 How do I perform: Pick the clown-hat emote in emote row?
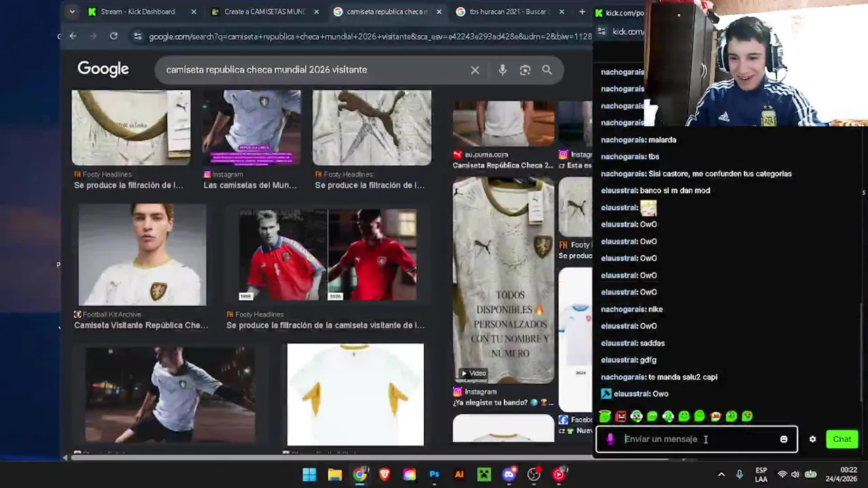point(715,416)
